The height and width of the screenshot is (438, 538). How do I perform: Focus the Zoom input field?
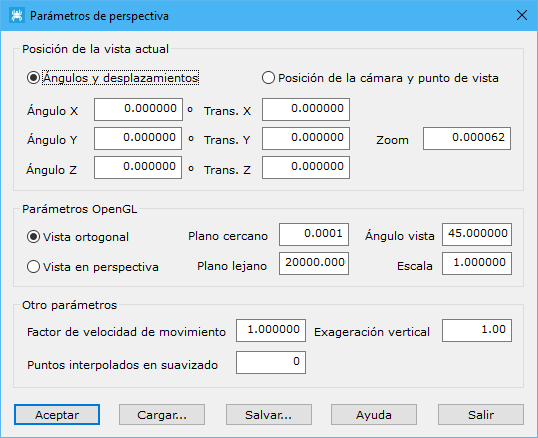[467, 138]
